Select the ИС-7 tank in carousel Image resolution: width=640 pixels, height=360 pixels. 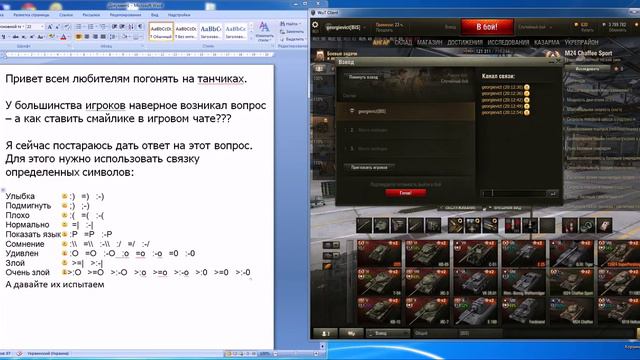[427, 311]
